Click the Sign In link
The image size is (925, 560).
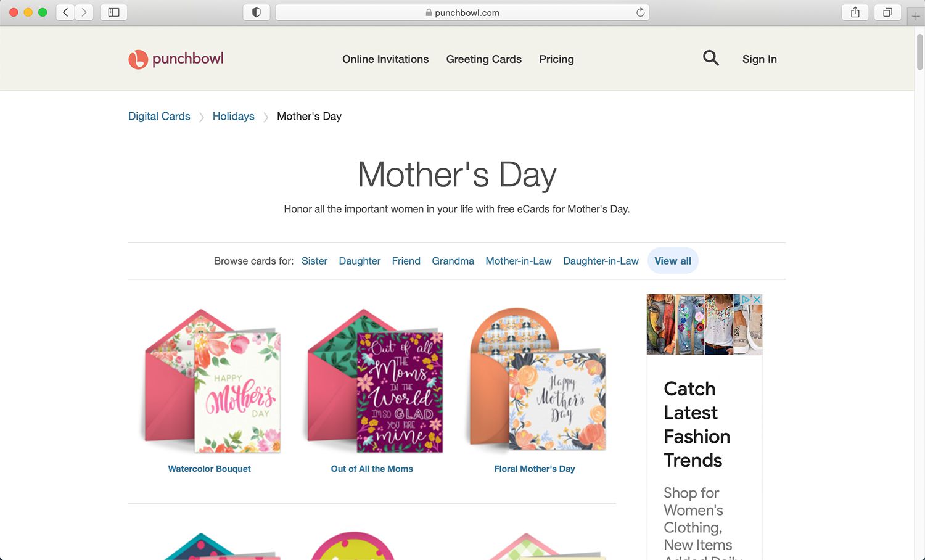pyautogui.click(x=759, y=59)
